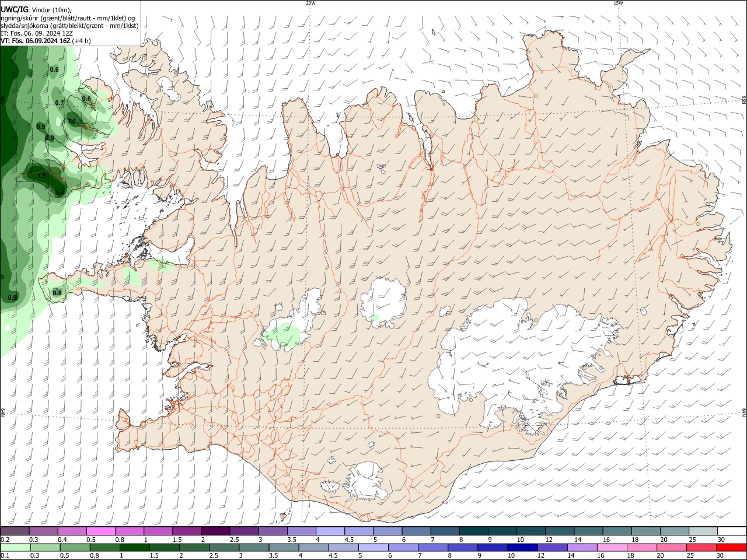Viewport: 747px width, 560px height.
Task: Click the 15W longitude label
Action: pos(618,3)
